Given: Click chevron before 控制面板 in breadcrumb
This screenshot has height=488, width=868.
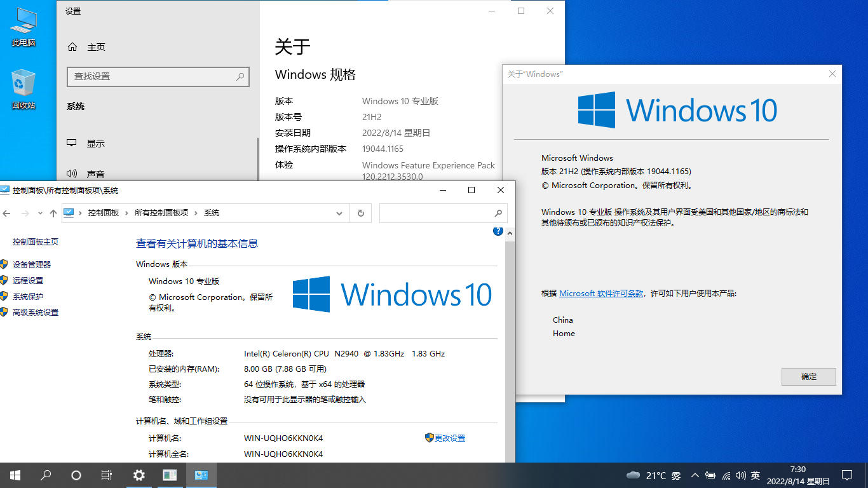Looking at the screenshot, I should coord(81,213).
